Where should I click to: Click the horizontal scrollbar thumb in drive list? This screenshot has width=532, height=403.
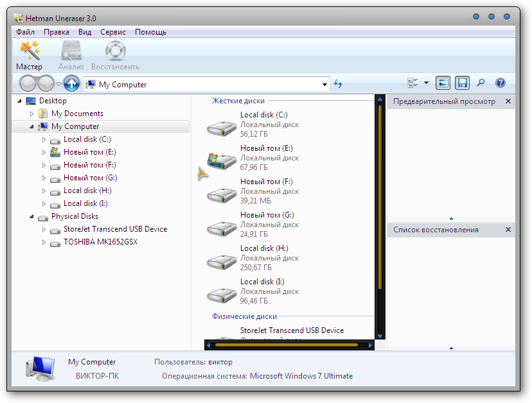[x=287, y=345]
